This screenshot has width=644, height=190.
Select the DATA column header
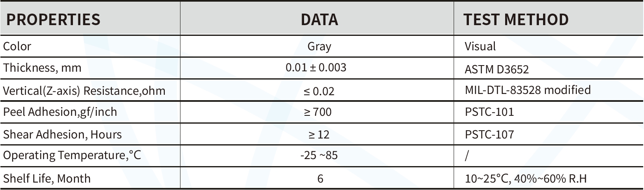[x=319, y=20]
